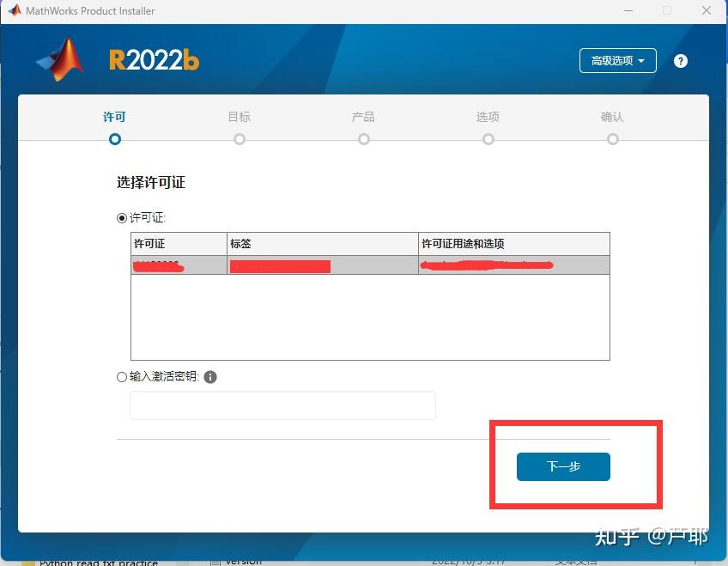Viewport: 728px width, 566px height.
Task: Click the 下一步 next button
Action: point(563,466)
